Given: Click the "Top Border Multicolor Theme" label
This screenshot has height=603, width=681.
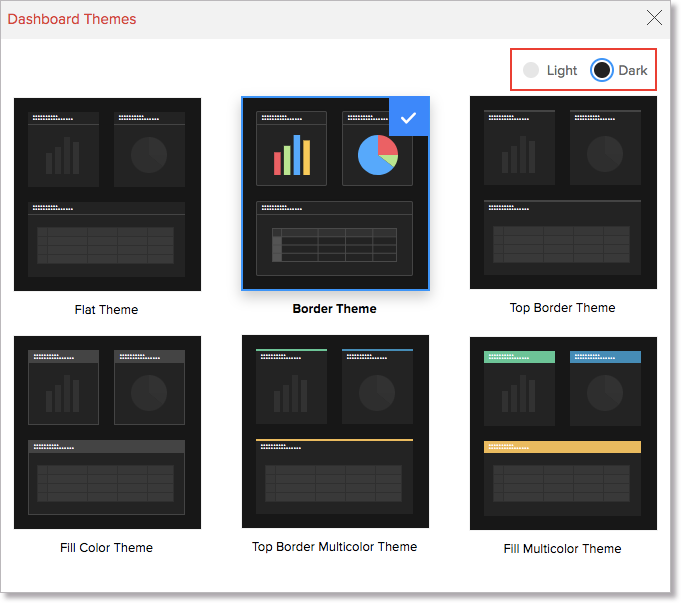Looking at the screenshot, I should point(334,547).
